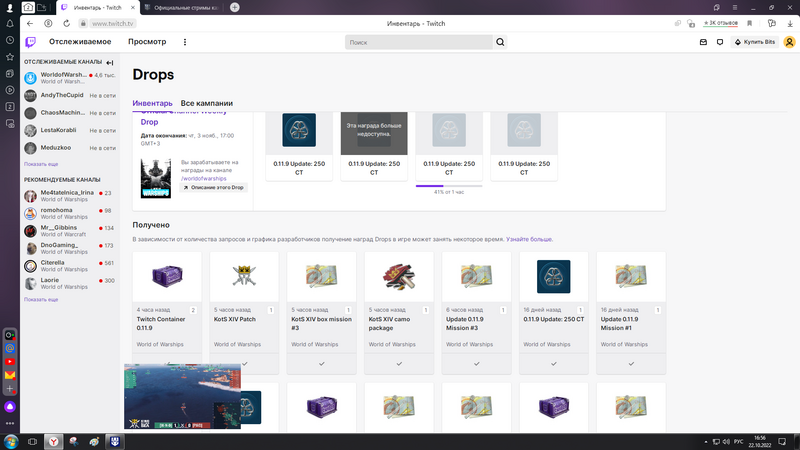Viewport: 800px width, 450px height.
Task: Open the Alice assistant purple icon
Action: pyautogui.click(x=10, y=407)
